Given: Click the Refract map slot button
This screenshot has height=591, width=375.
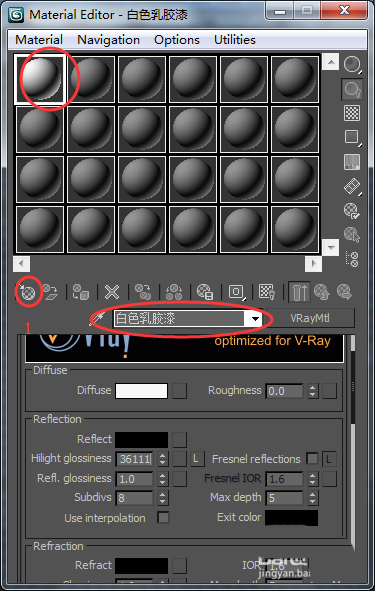Looking at the screenshot, I should pos(179,566).
